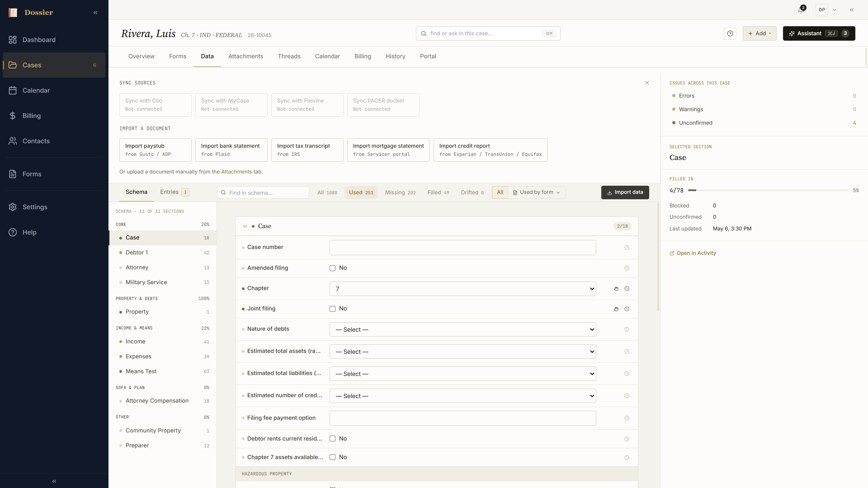Open Calendar in left sidebar
The width and height of the screenshot is (868, 488).
54,90
